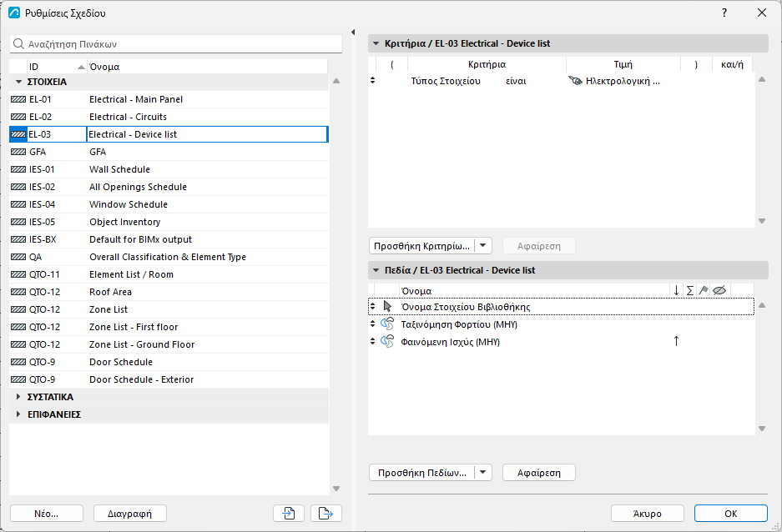Click the flag icon column header

pos(704,290)
